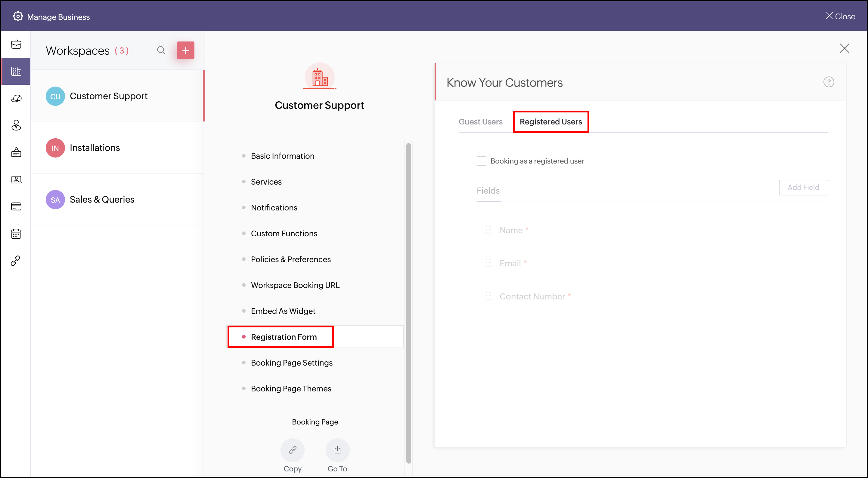Screen dimensions: 868x478
Task: Click the calendar icon in left sidebar
Action: click(16, 234)
